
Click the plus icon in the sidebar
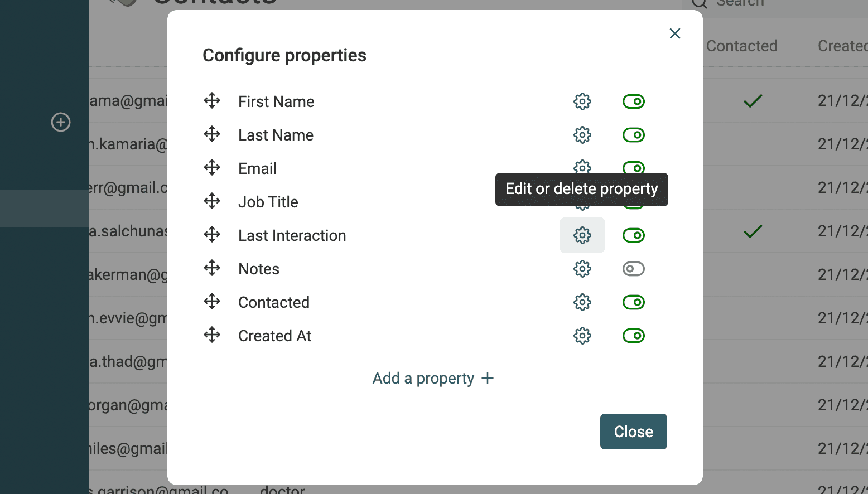coord(60,122)
